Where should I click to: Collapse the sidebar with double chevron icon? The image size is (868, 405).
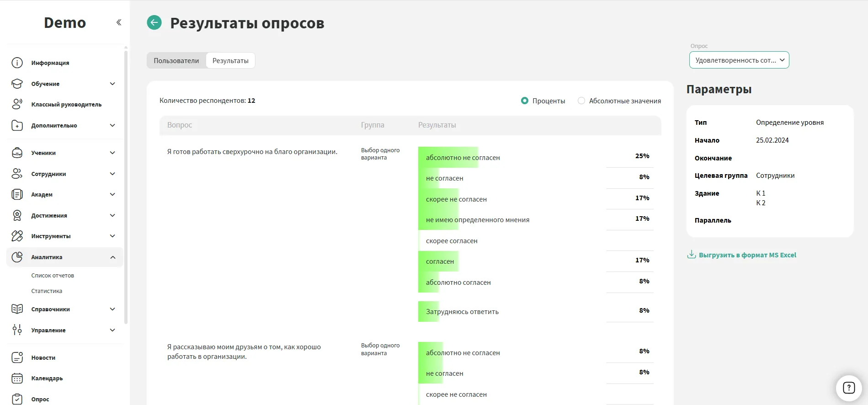click(119, 22)
